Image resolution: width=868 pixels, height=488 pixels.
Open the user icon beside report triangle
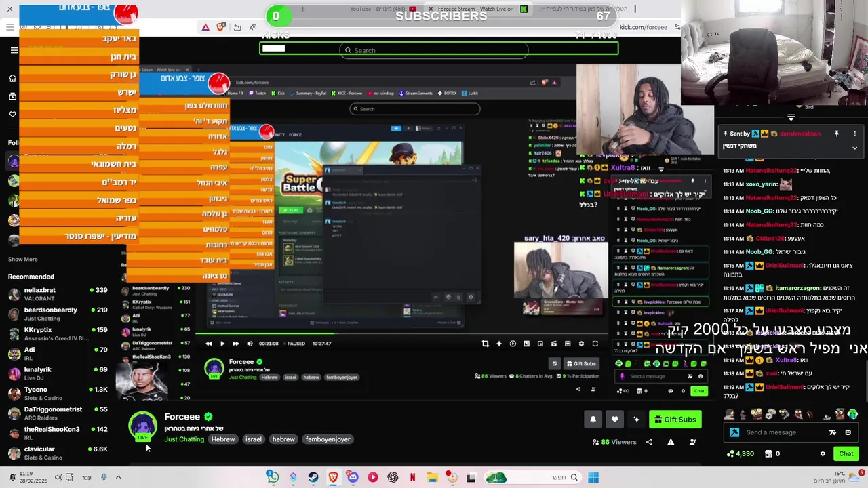692,442
